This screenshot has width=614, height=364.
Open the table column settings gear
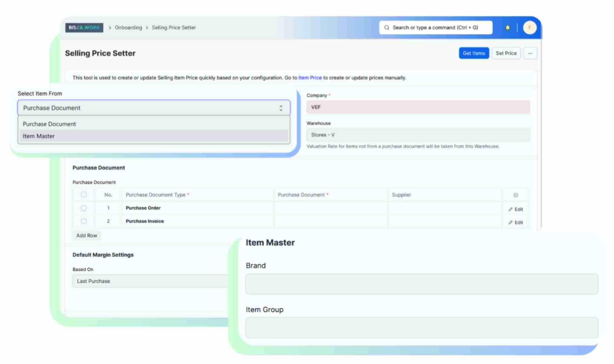[515, 195]
